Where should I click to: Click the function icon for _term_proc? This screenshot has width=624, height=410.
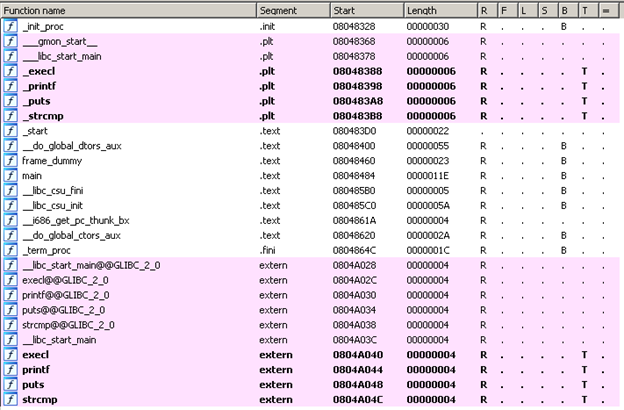[x=10, y=250]
